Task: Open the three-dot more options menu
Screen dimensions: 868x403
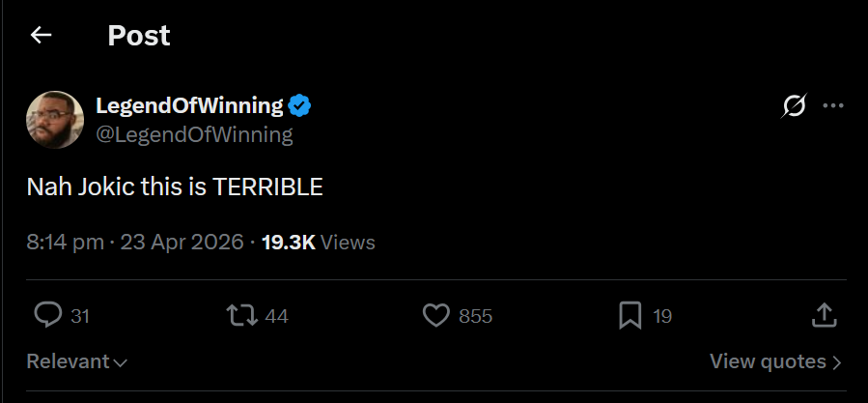Action: pyautogui.click(x=832, y=106)
